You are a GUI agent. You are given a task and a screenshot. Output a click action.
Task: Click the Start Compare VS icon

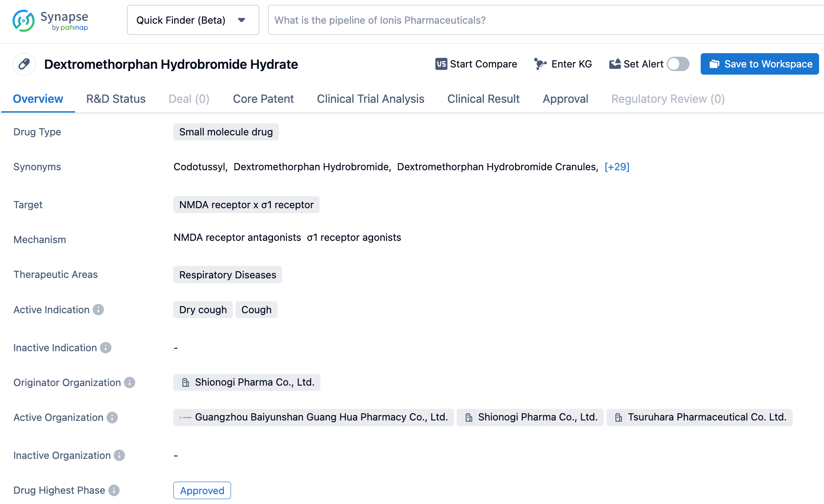pos(441,64)
